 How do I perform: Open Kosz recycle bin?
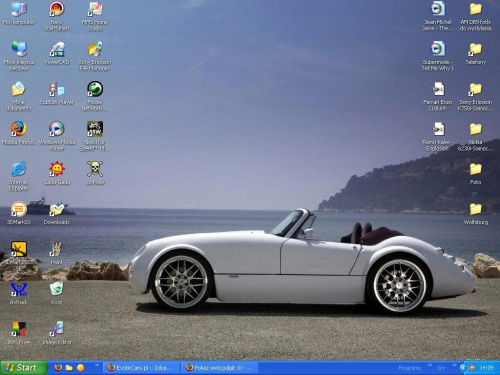pos(57,289)
